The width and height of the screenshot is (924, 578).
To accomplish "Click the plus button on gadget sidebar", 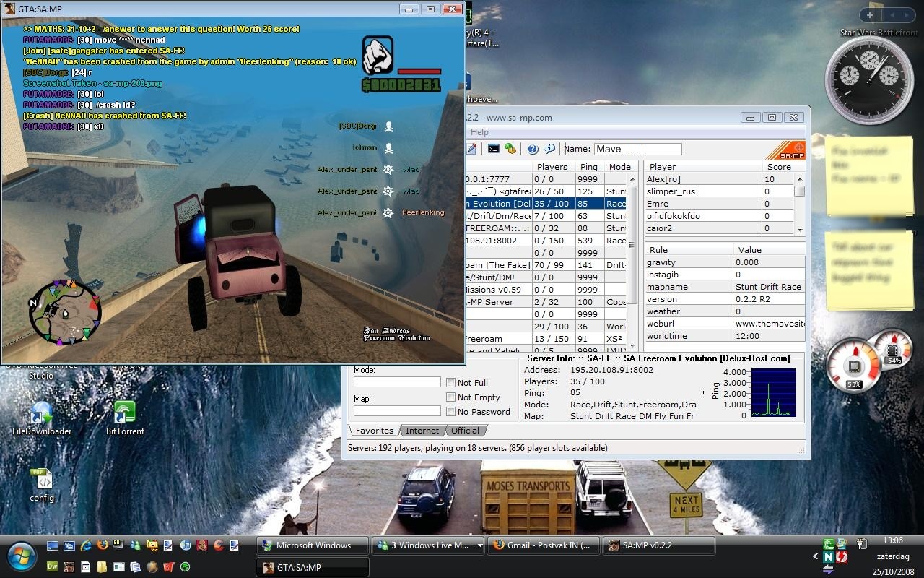I will point(870,14).
